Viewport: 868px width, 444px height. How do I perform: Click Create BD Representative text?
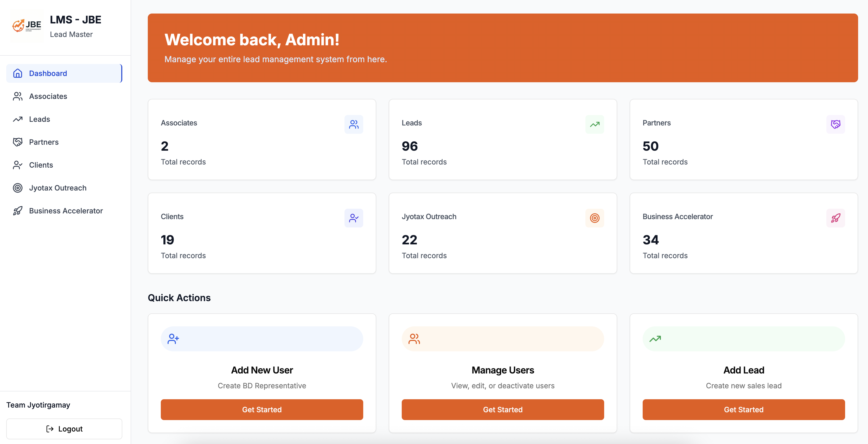tap(262, 385)
